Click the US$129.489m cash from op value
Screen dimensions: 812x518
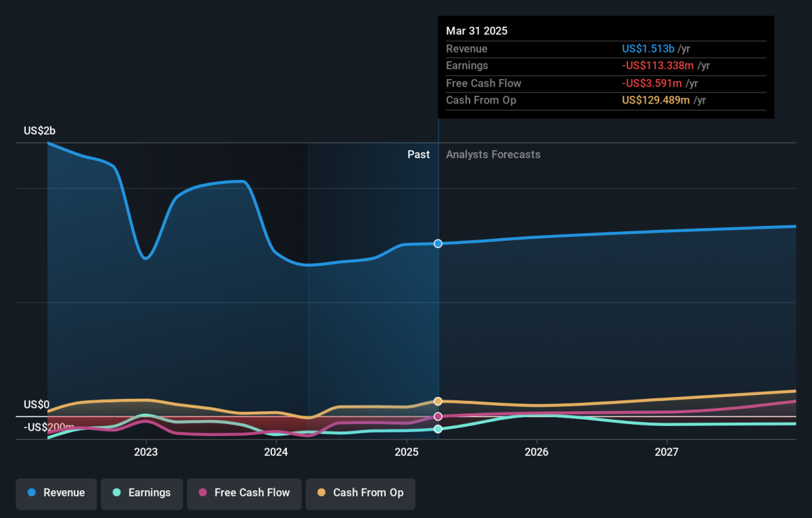click(656, 100)
